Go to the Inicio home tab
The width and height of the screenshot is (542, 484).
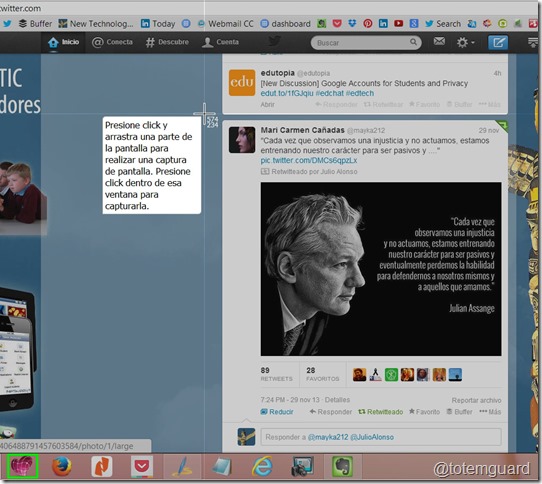63,42
